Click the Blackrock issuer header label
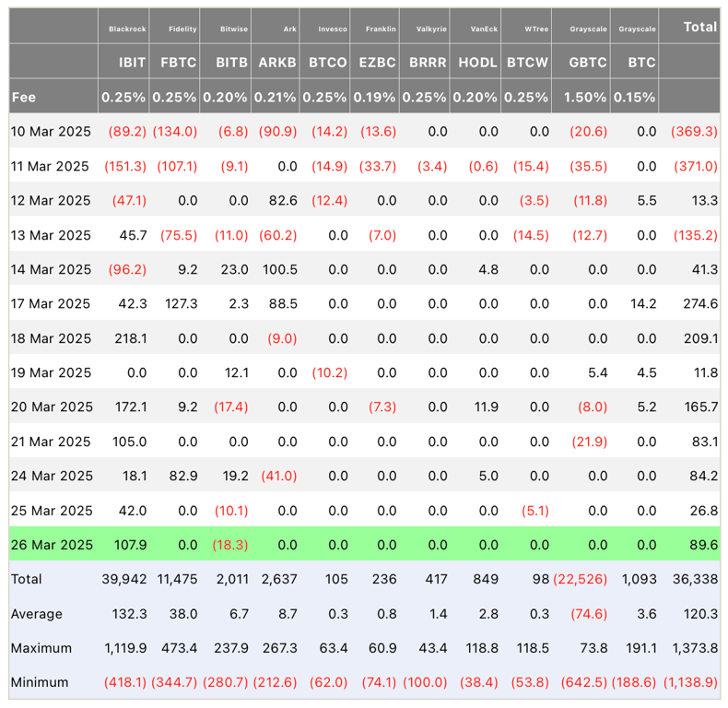Viewport: 728px width, 708px height. 127,29
